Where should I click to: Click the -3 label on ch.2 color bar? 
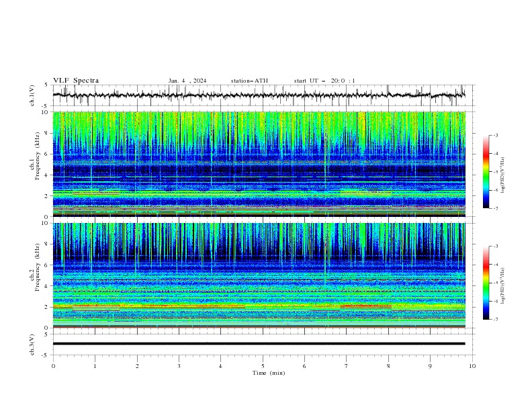(496, 246)
